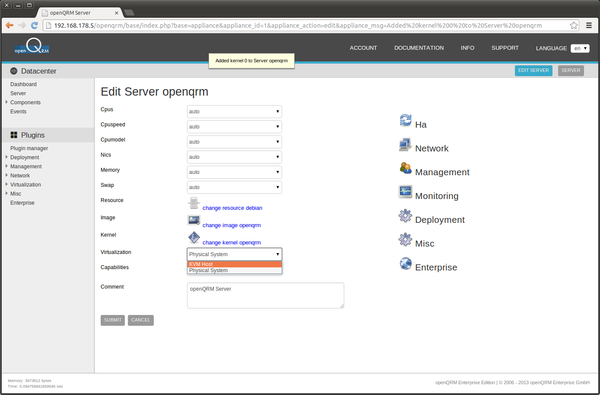600x395 pixels.
Task: Open the Account menu
Action: [x=363, y=48]
